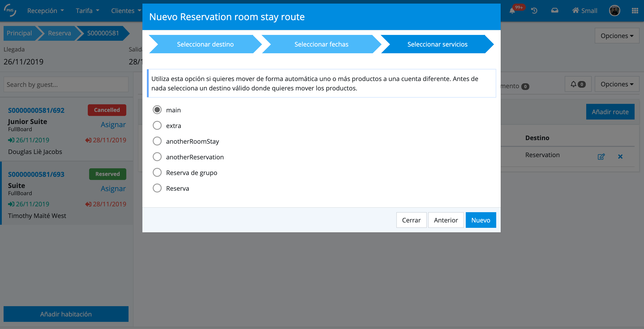Select the main radio option
The width and height of the screenshot is (644, 329).
tap(157, 110)
